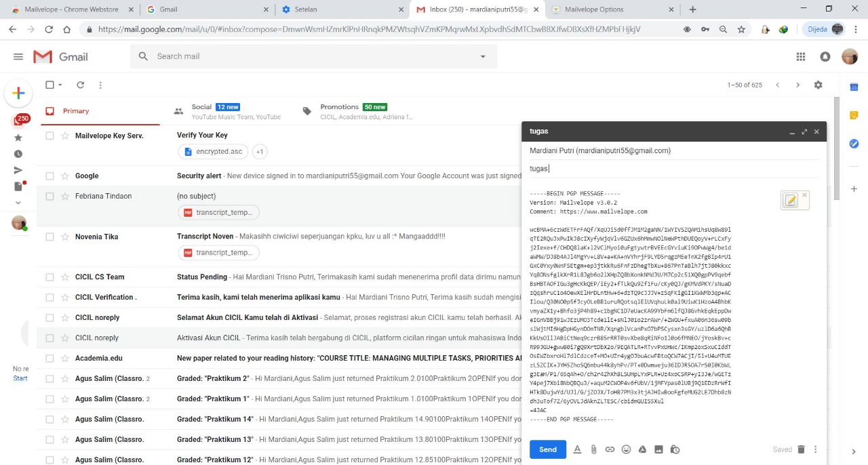Select checkbox for Google Security alert email
Viewport: 868px width, 465px height.
pyautogui.click(x=50, y=176)
